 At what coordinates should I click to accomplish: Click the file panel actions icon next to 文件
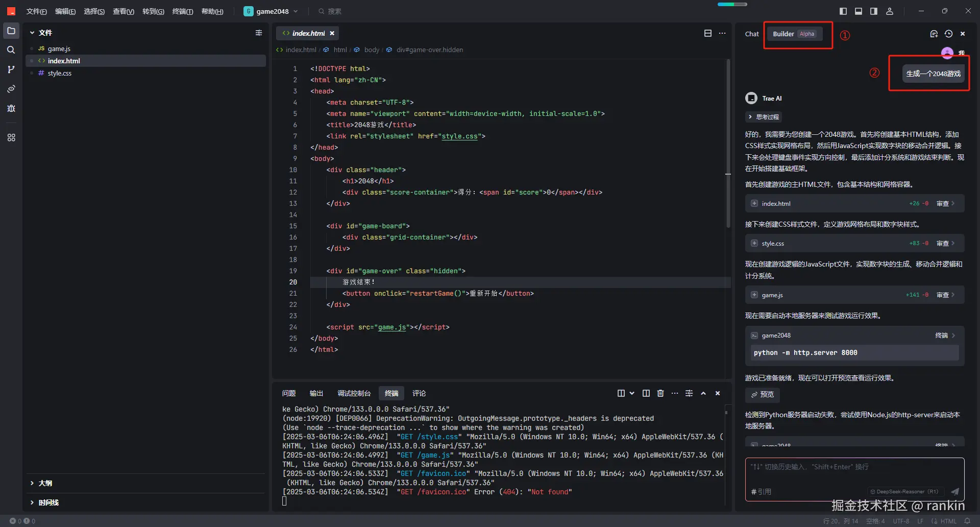[259, 33]
